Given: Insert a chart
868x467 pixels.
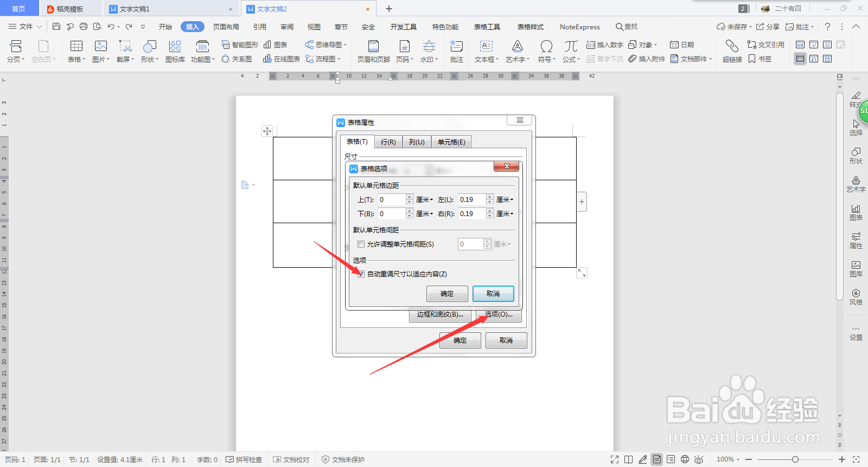Looking at the screenshot, I should (276, 45).
